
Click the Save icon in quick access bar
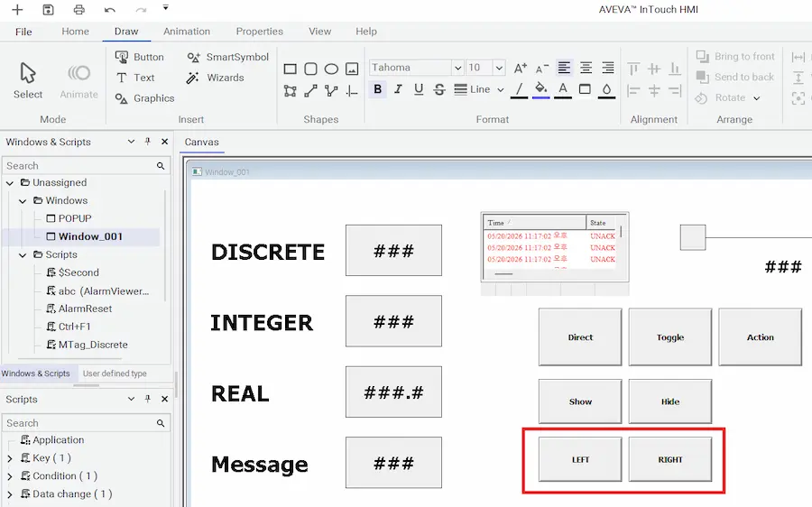[48, 9]
